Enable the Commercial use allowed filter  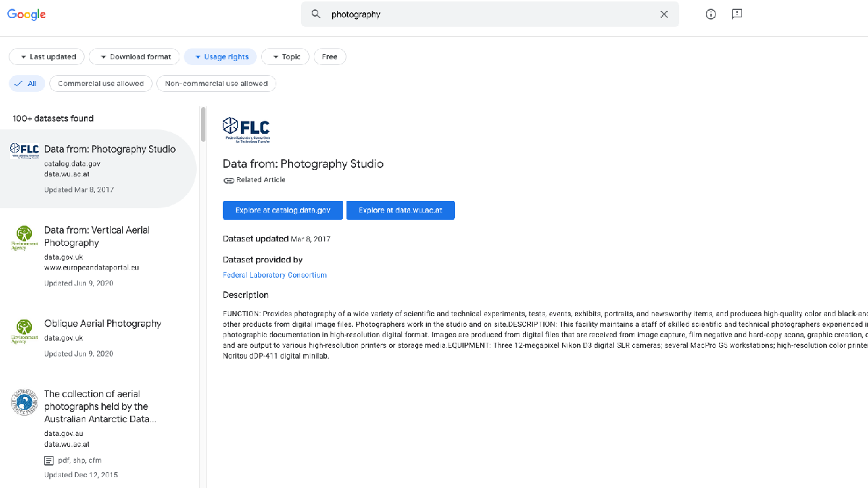point(100,83)
